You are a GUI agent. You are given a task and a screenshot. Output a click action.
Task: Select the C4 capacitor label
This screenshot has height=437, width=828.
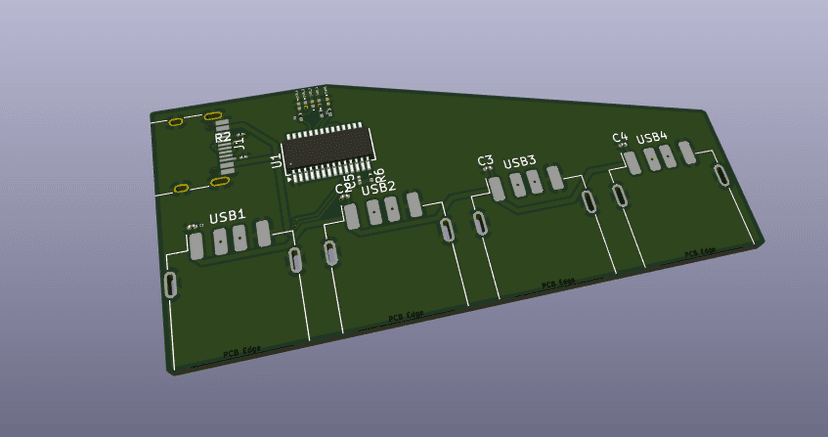coord(620,137)
